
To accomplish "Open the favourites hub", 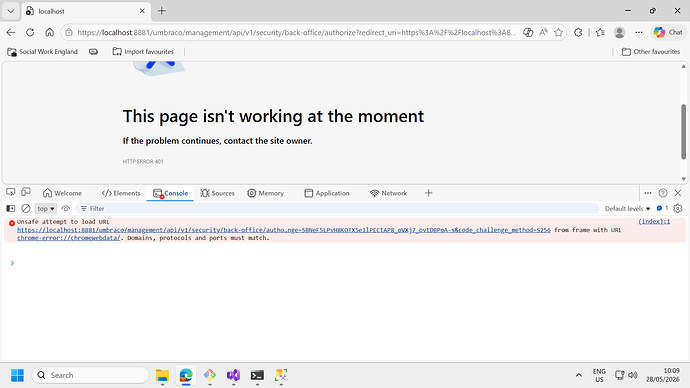I will (600, 32).
